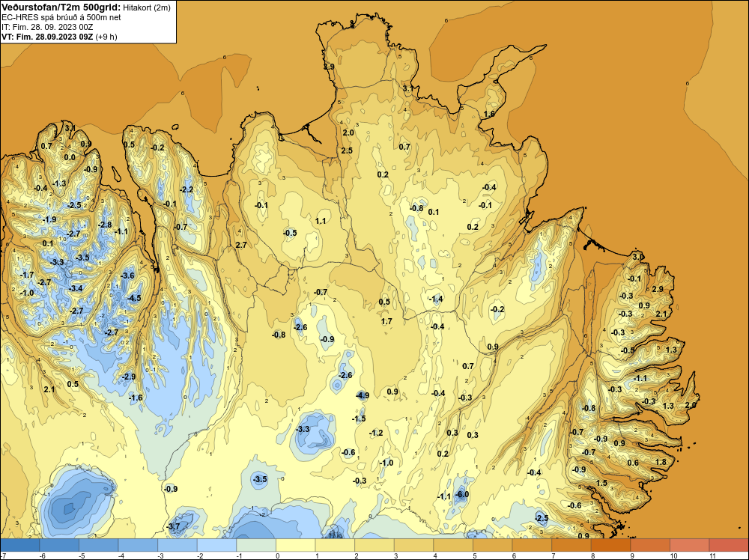Viewport: 749px width, 560px height.
Task: Click the 3.0 temperature value
Action: point(638,257)
